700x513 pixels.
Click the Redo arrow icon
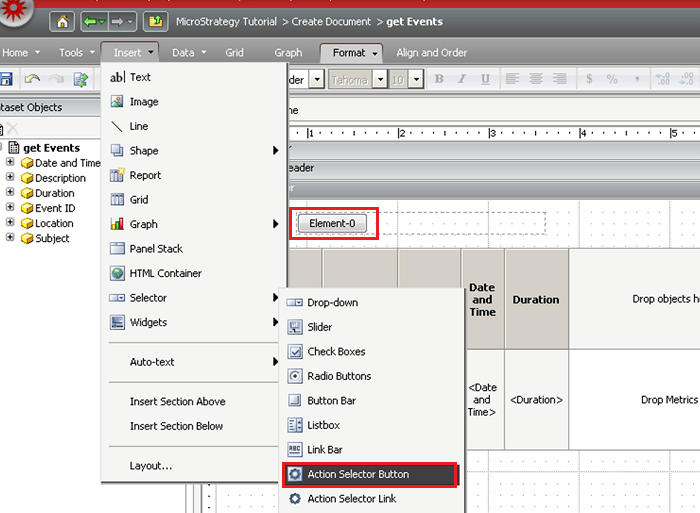pos(56,79)
